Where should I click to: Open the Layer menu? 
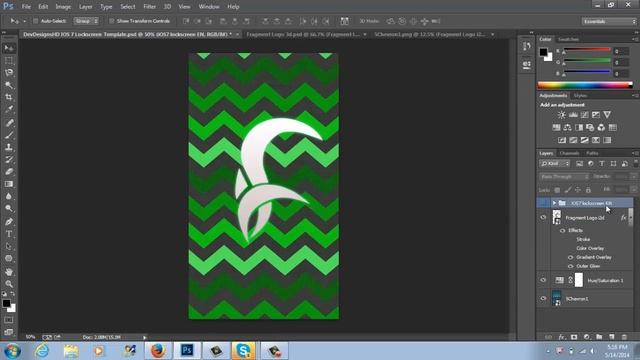(85, 7)
